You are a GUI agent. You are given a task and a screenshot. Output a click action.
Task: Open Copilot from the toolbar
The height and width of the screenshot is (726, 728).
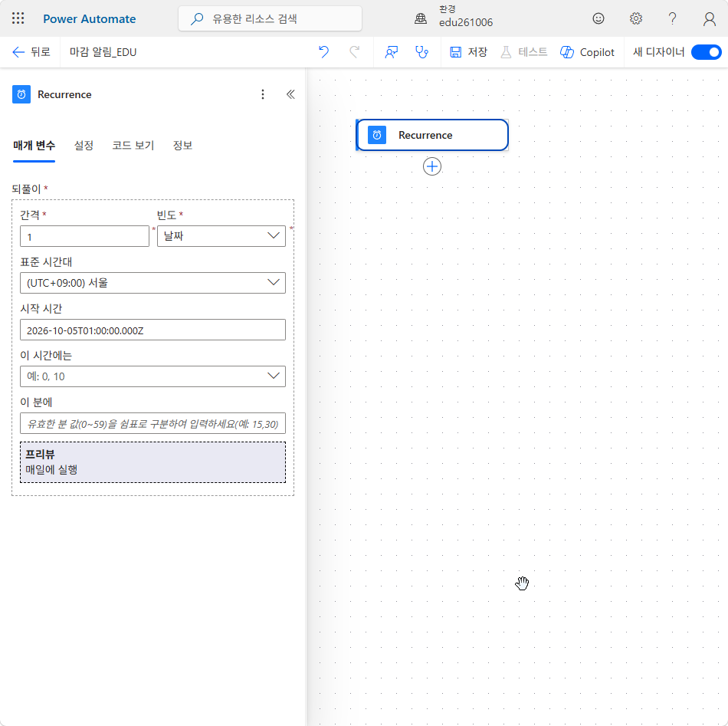[587, 52]
